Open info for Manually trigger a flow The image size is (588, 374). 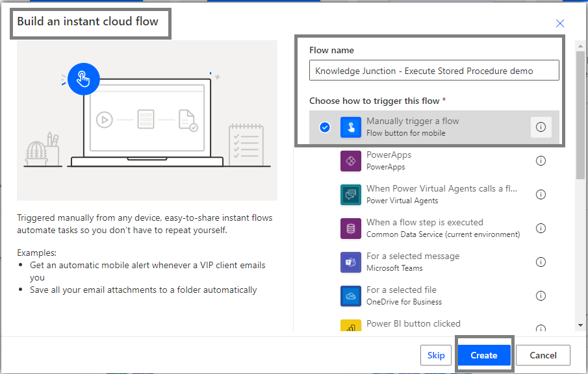pos(541,127)
